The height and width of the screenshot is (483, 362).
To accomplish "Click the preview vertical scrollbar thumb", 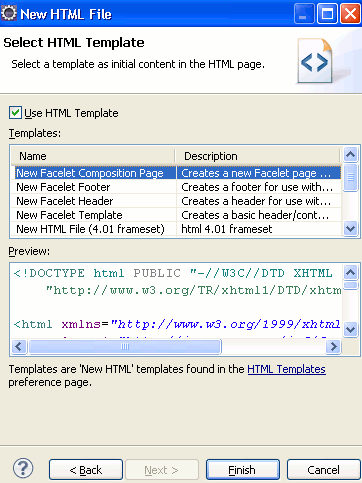I will click(x=350, y=285).
